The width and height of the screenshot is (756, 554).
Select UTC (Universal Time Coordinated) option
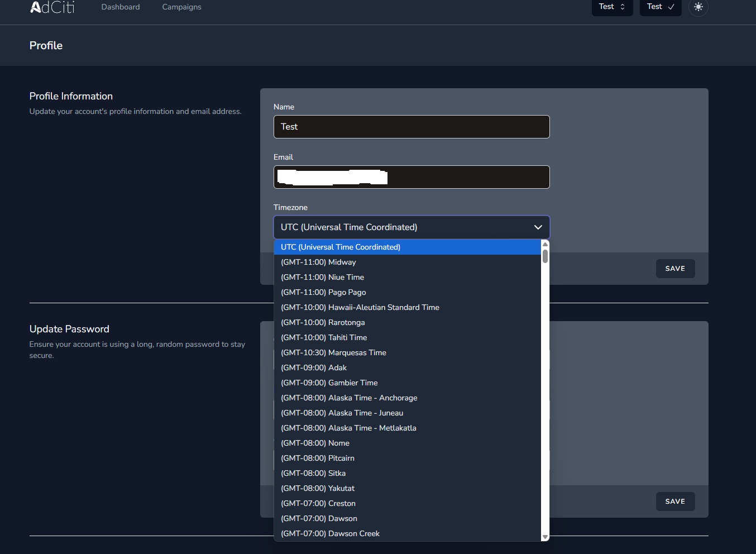341,247
